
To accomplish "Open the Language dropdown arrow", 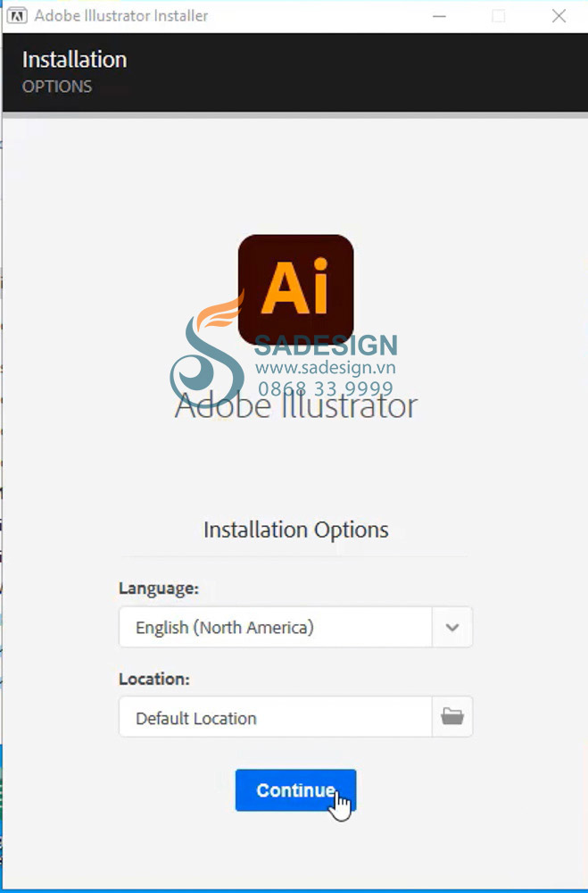I will [x=452, y=627].
